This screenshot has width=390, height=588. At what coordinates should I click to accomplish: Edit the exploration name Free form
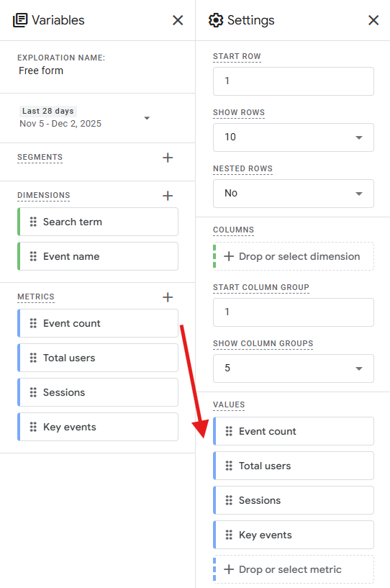[x=41, y=71]
